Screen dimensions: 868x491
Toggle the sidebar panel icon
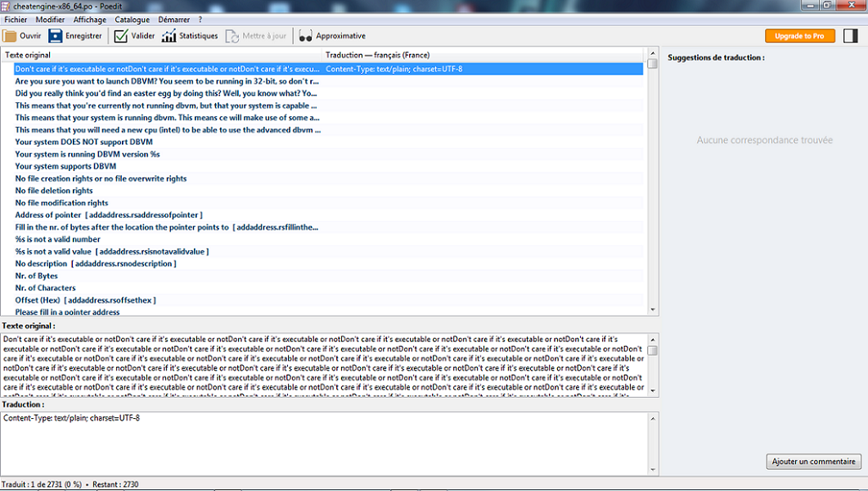(x=851, y=36)
